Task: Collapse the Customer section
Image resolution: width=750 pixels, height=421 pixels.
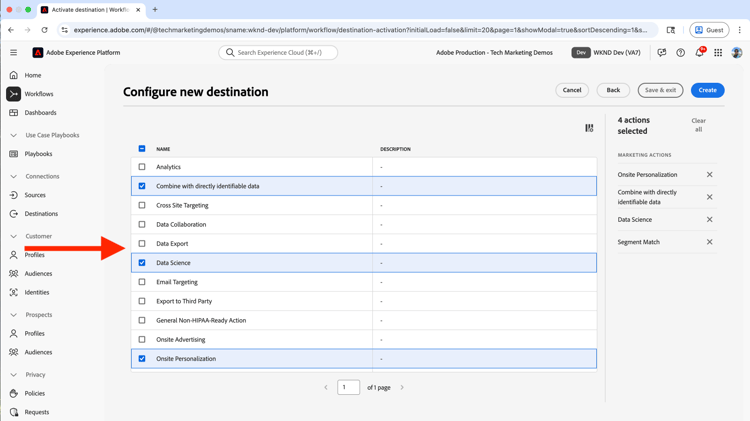Action: click(x=14, y=236)
